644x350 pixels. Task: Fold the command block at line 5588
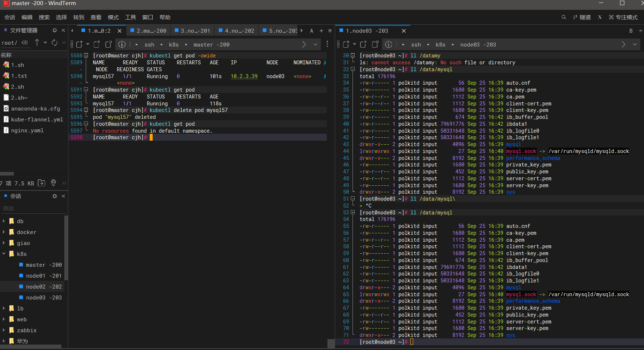86,56
